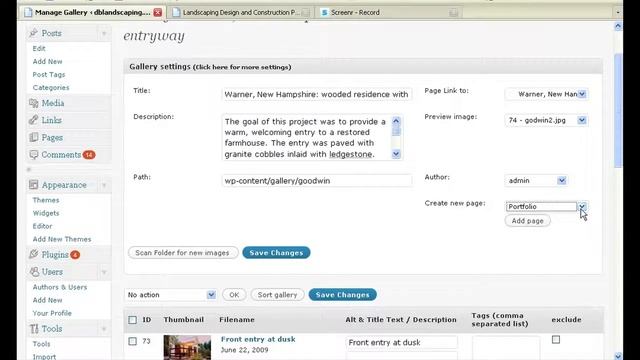640x360 pixels.
Task: Click the Sort gallery button
Action: [277, 295]
